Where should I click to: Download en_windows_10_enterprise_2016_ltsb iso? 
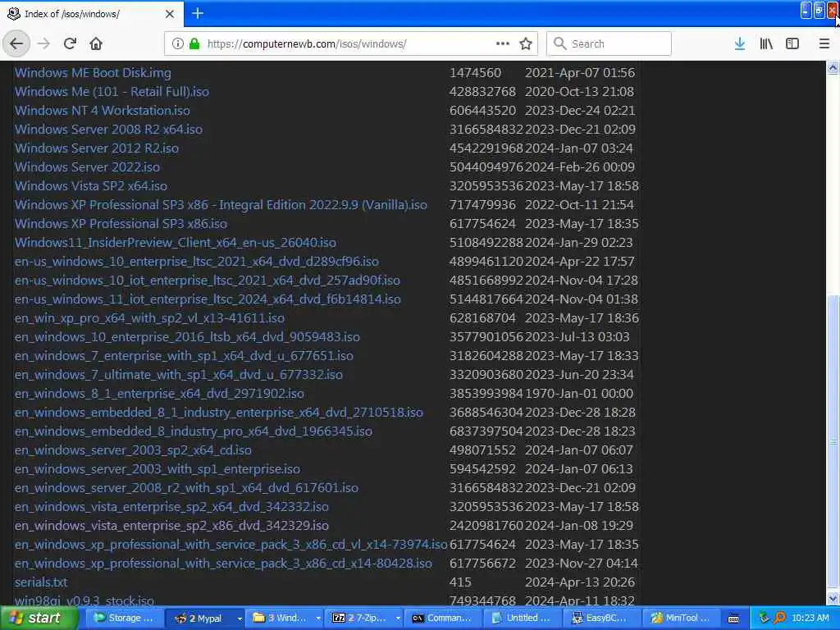click(187, 336)
